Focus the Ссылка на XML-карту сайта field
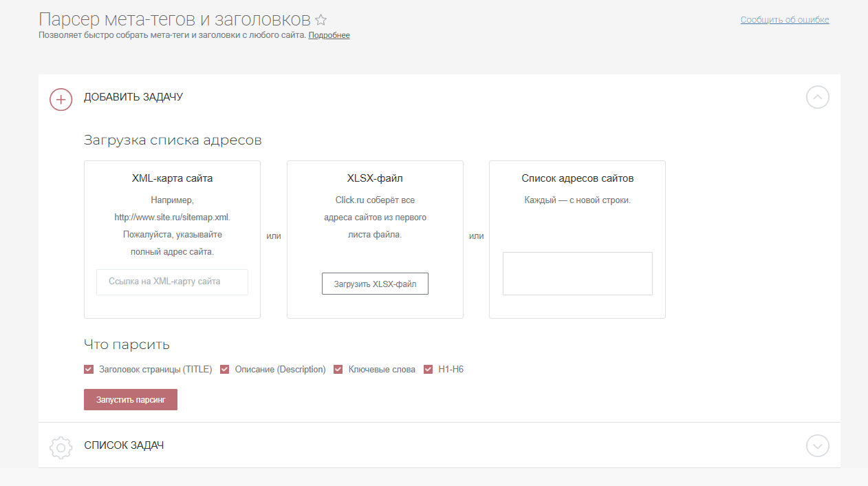868x486 pixels. [172, 282]
